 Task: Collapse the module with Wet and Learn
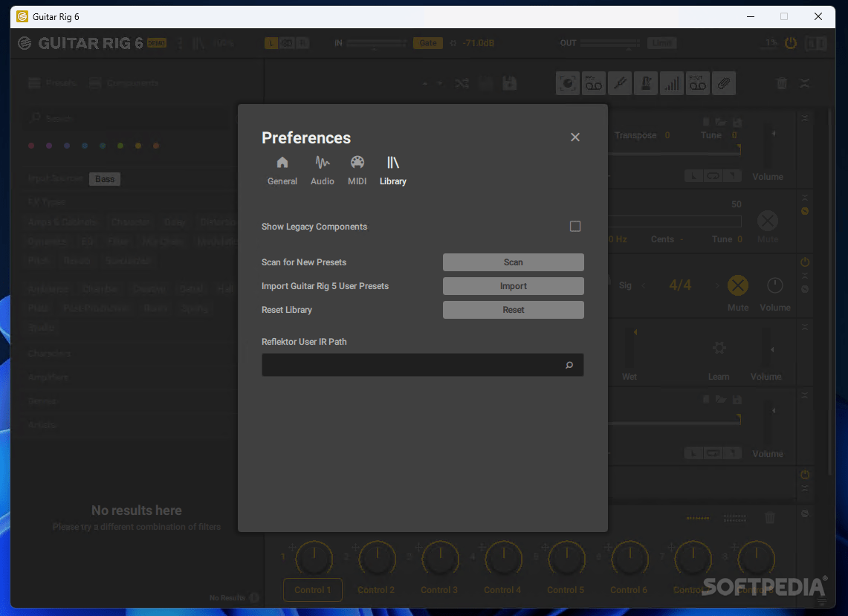[805, 327]
